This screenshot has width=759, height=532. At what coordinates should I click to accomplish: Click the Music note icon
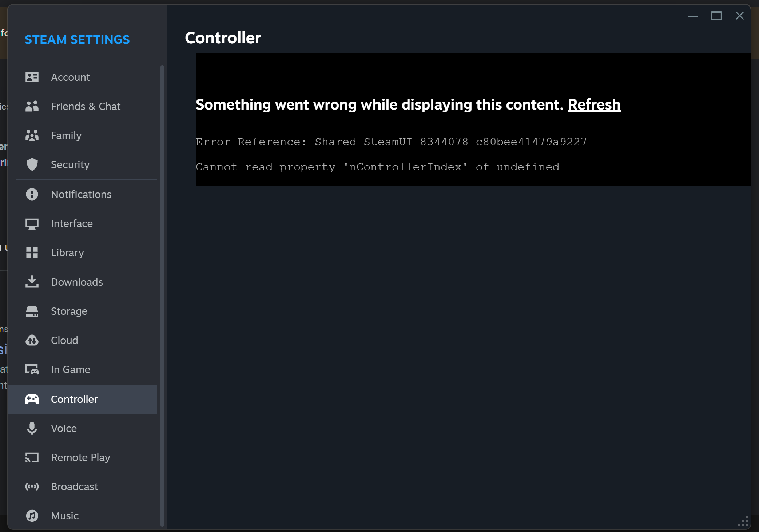coord(32,516)
